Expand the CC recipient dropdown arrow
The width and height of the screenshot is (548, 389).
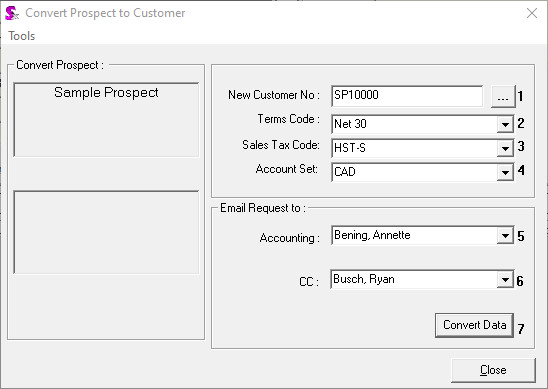505,279
